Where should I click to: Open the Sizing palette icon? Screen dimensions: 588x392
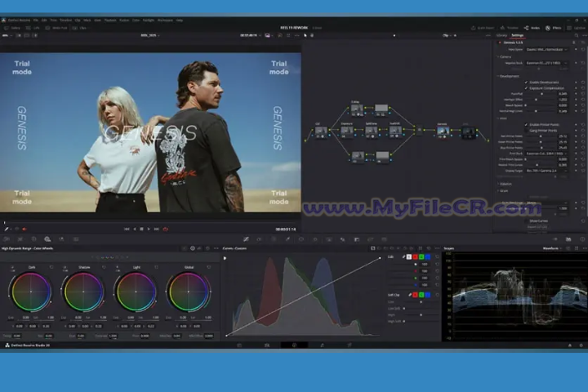371,239
